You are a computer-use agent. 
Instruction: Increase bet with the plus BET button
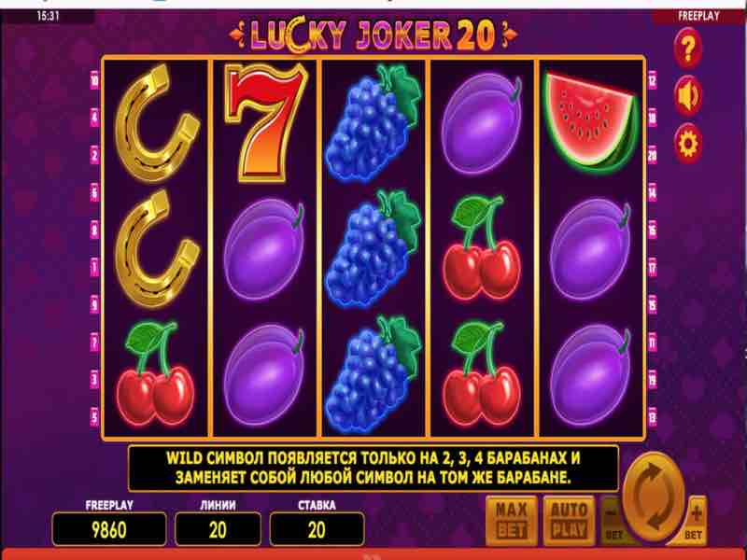(x=695, y=521)
